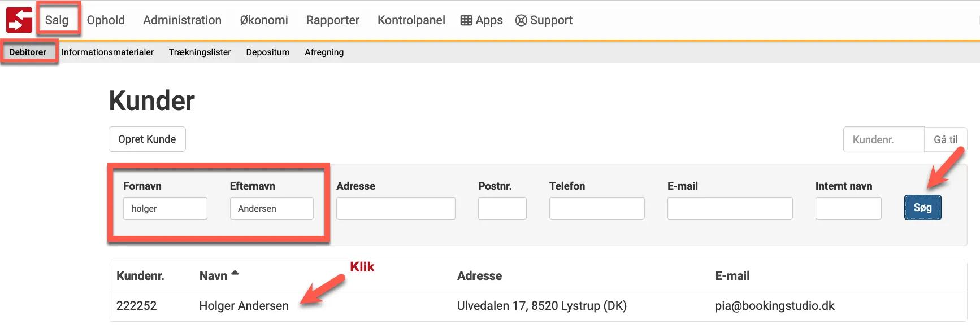The image size is (980, 333).
Task: Open the Holger Andersen customer row
Action: click(244, 306)
